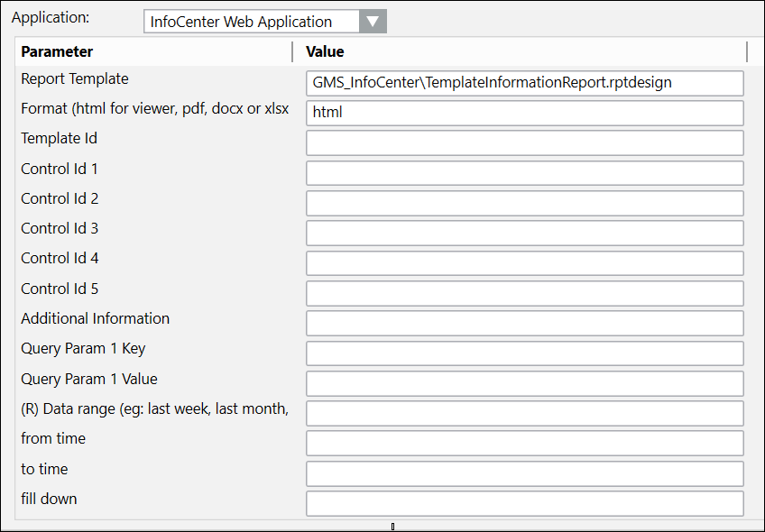Image resolution: width=765 pixels, height=532 pixels.
Task: Click the Report Template value field
Action: (524, 83)
